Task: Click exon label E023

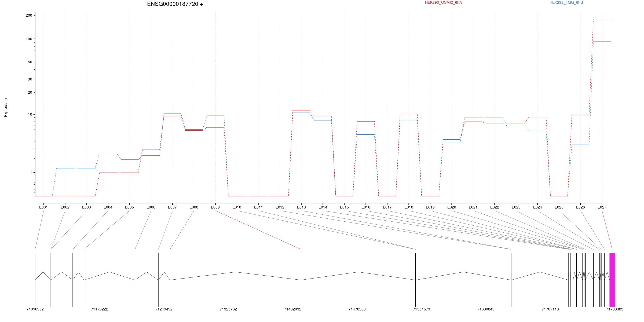Action: pos(516,207)
